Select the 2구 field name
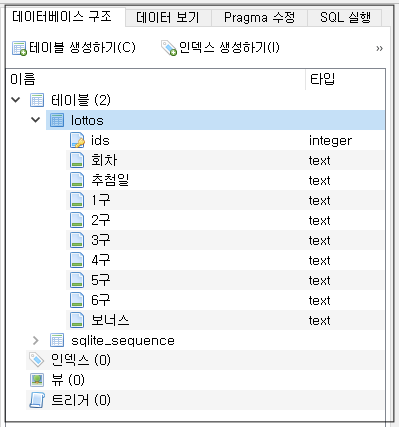Image resolution: width=399 pixels, height=427 pixels. point(100,220)
